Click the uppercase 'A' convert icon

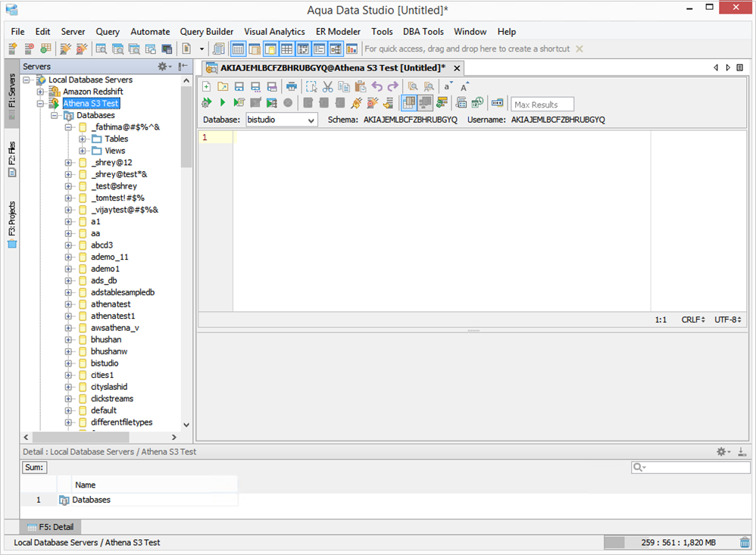[x=464, y=87]
